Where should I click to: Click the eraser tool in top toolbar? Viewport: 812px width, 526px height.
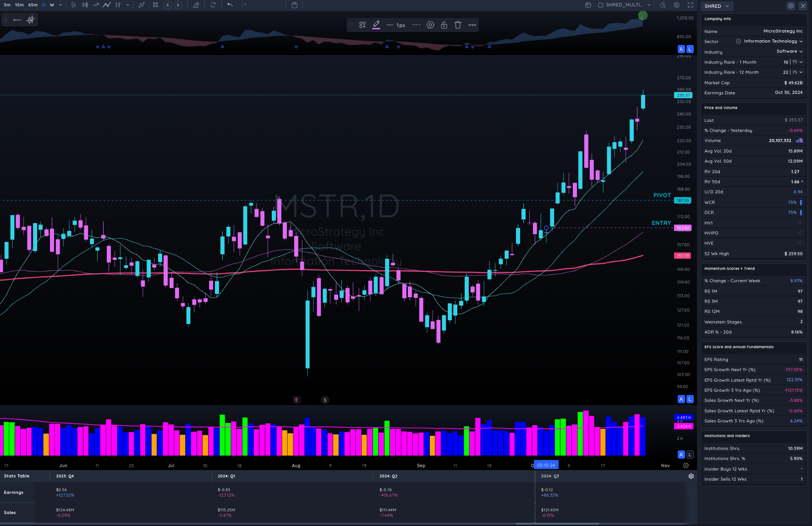pyautogui.click(x=196, y=5)
